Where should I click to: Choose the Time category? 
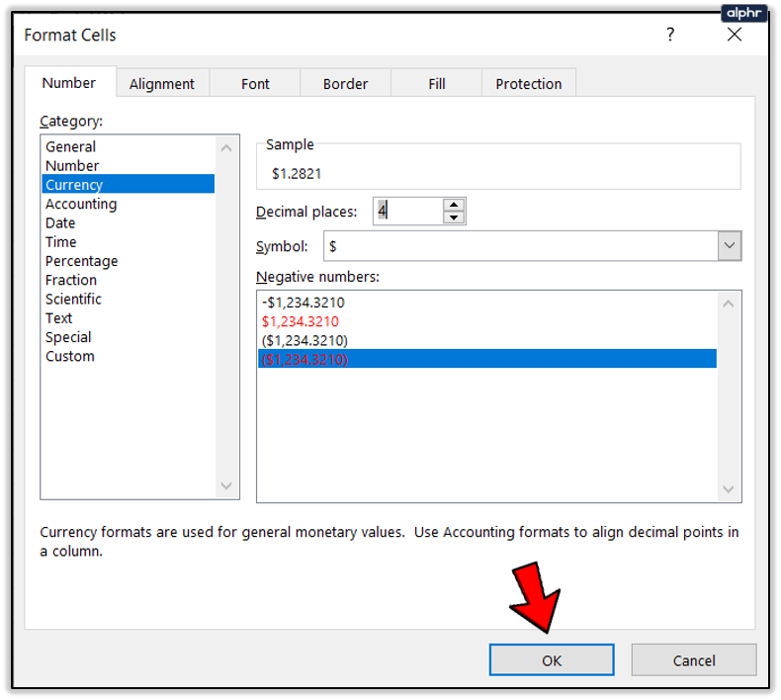point(129,241)
